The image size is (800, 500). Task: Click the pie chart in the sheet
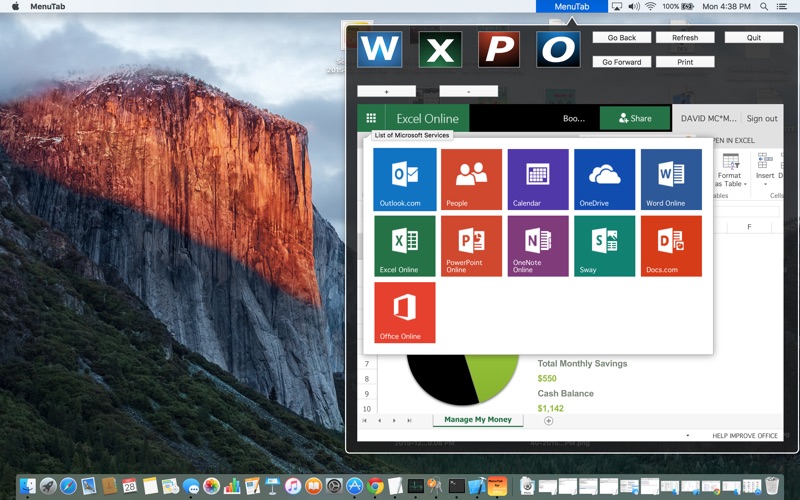pos(462,379)
